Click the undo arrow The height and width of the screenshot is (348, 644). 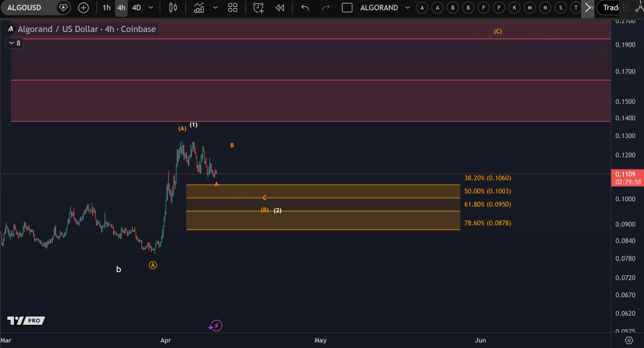[305, 8]
